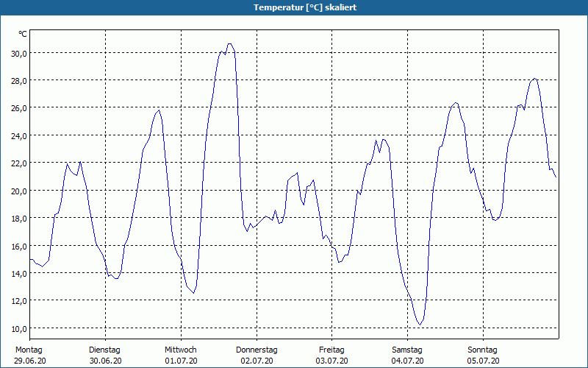Click the 28,0 y-axis value label
Viewport: 588px width, 368px height.
point(19,81)
